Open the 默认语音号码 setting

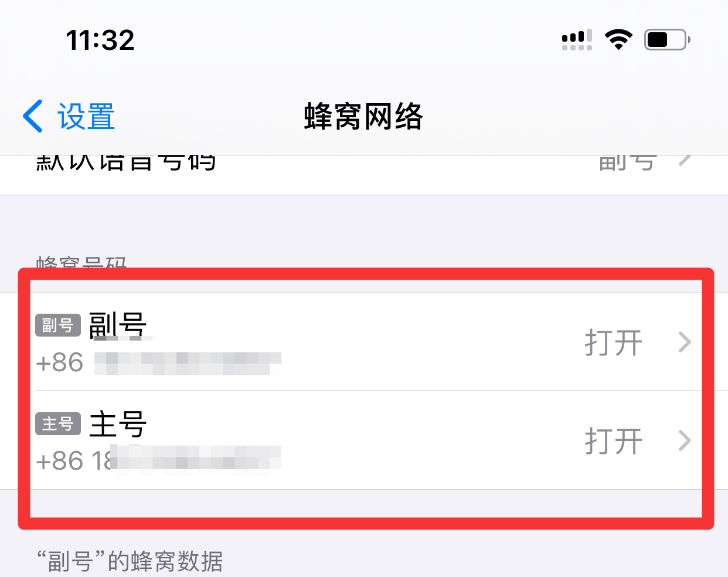(x=364, y=175)
